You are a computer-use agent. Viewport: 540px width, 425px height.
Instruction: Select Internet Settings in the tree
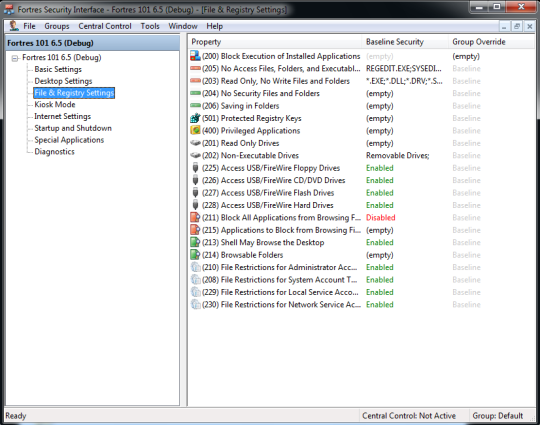point(62,116)
